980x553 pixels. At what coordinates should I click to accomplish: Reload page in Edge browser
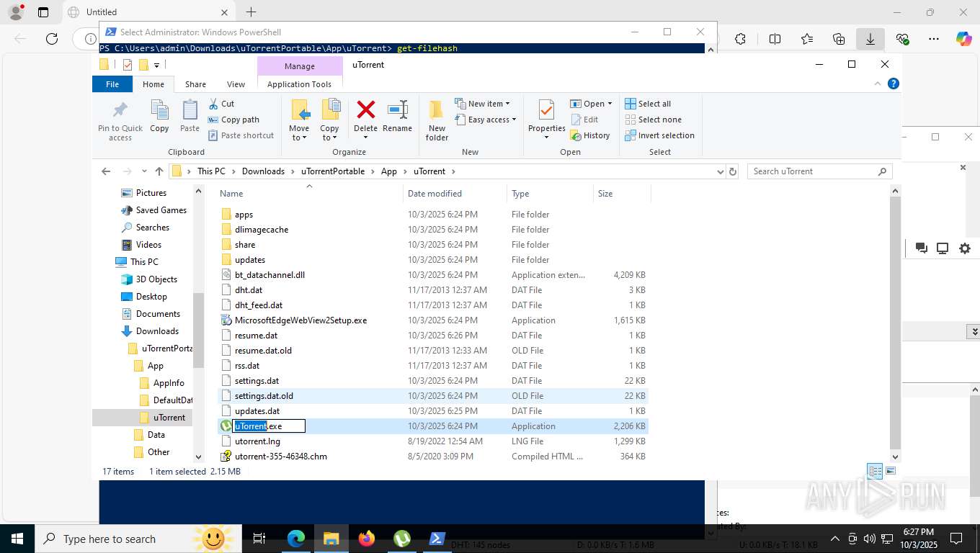52,39
